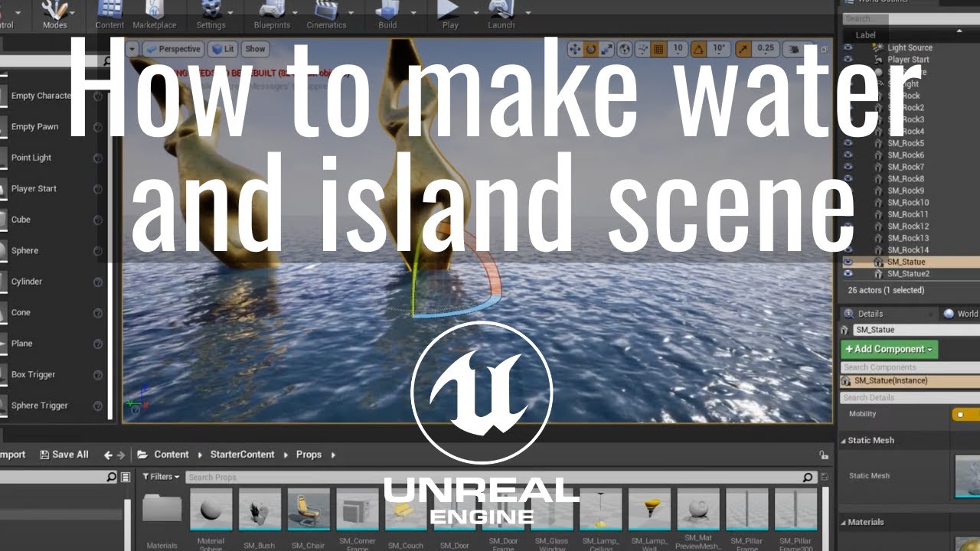Image resolution: width=980 pixels, height=551 pixels.
Task: Switch to the Details tab
Action: pos(870,314)
